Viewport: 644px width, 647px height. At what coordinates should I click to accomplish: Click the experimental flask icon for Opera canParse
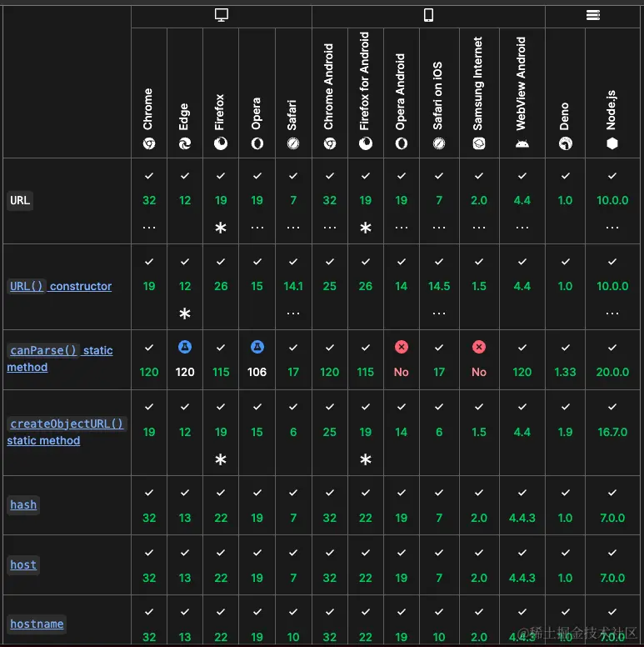[257, 347]
